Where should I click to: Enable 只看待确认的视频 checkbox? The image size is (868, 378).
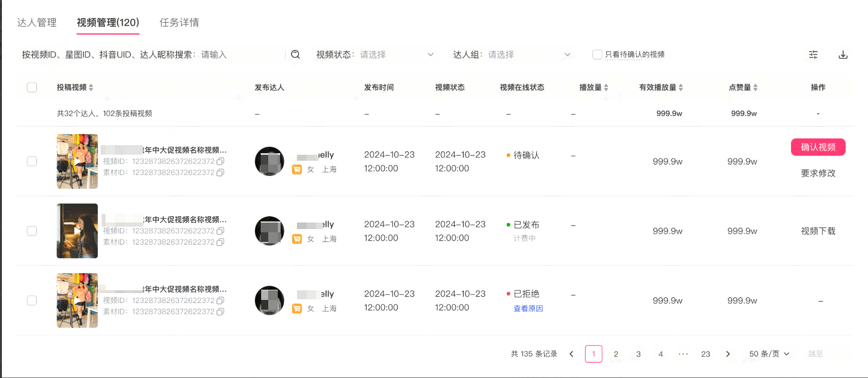[x=597, y=55]
